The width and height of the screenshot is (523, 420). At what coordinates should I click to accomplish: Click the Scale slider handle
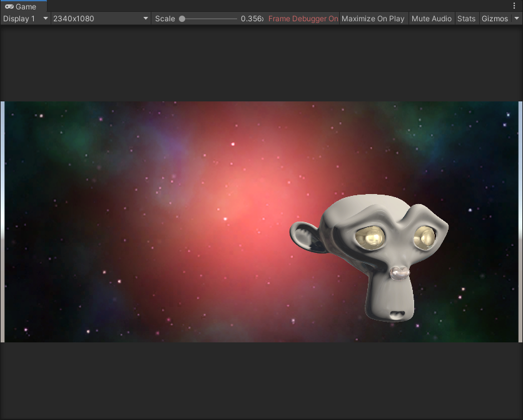click(182, 19)
